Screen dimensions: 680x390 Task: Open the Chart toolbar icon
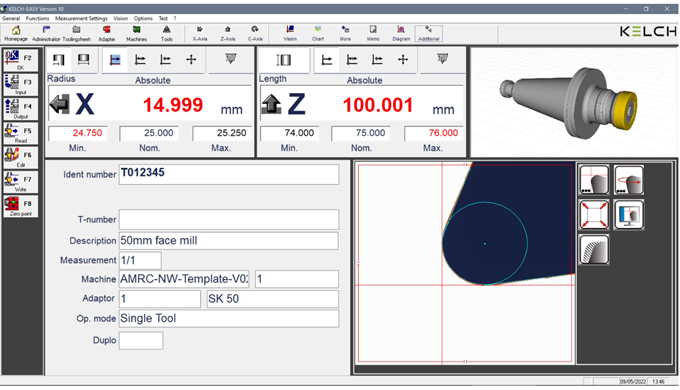(x=318, y=34)
